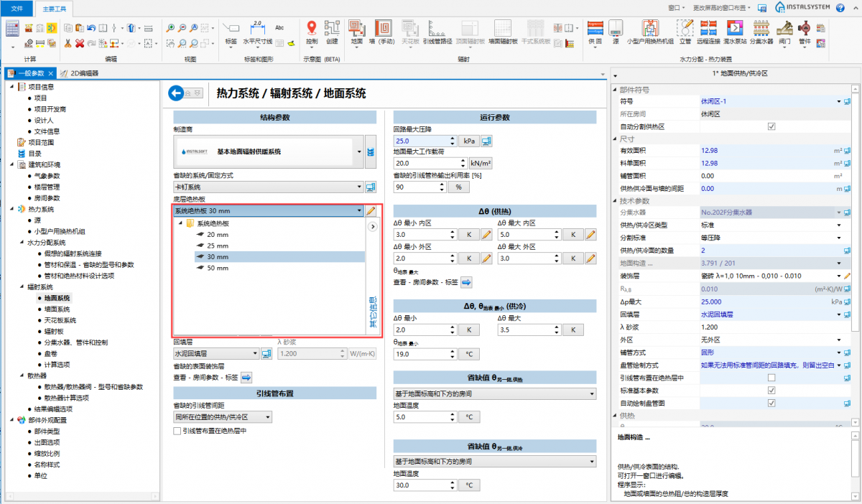
Task: Click the red delete X icon
Action: [x=80, y=43]
